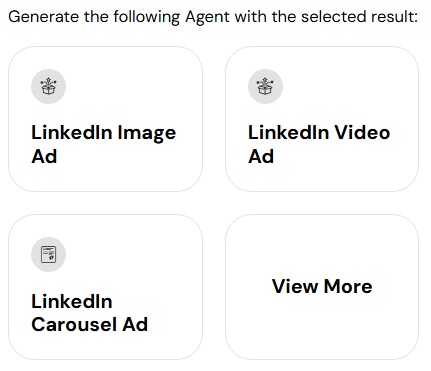Click the LinkedIn Video Ad box icon
The image size is (431, 371).
[265, 86]
